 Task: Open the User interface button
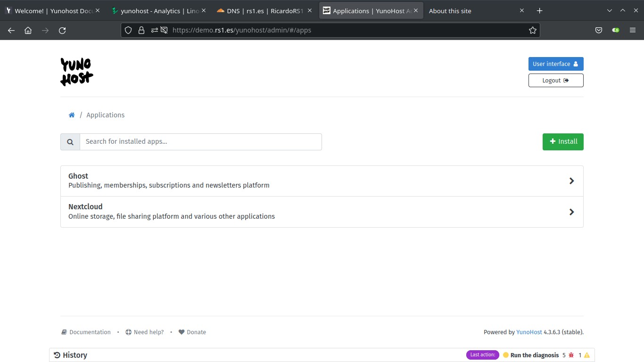coord(556,64)
